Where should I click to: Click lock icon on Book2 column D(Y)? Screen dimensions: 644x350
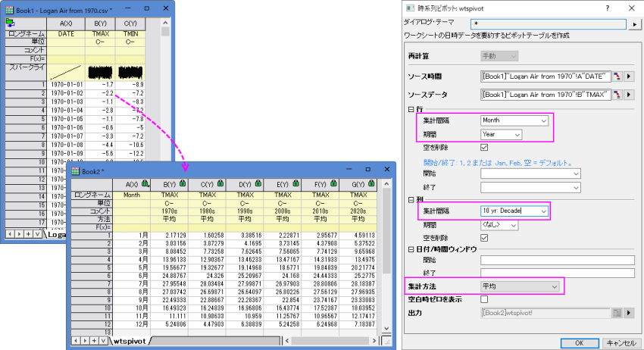pos(258,183)
